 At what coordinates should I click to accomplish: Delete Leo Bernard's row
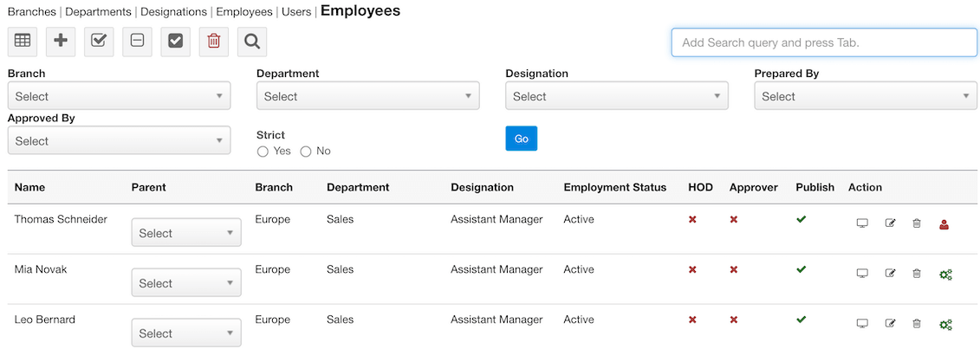click(916, 323)
